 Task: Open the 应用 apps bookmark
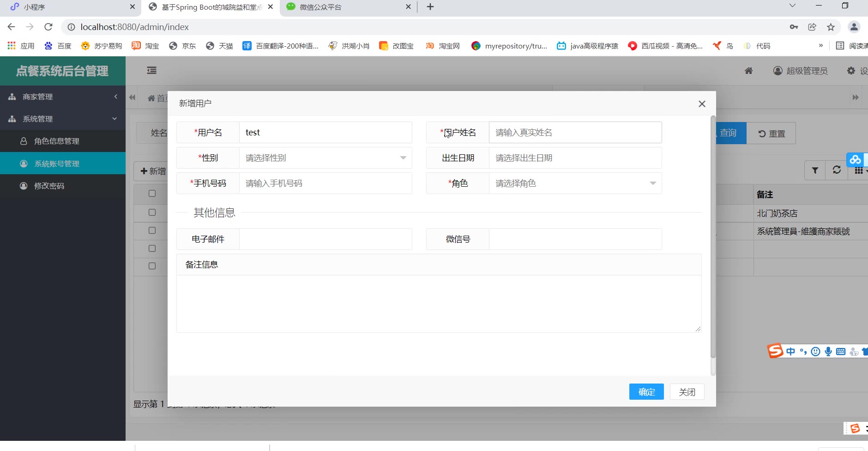[x=21, y=46]
